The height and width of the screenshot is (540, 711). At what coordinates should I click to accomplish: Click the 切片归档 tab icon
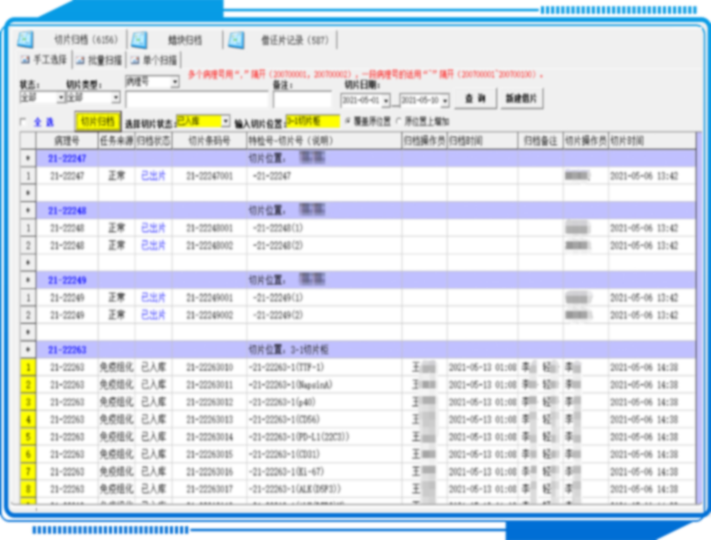[26, 40]
